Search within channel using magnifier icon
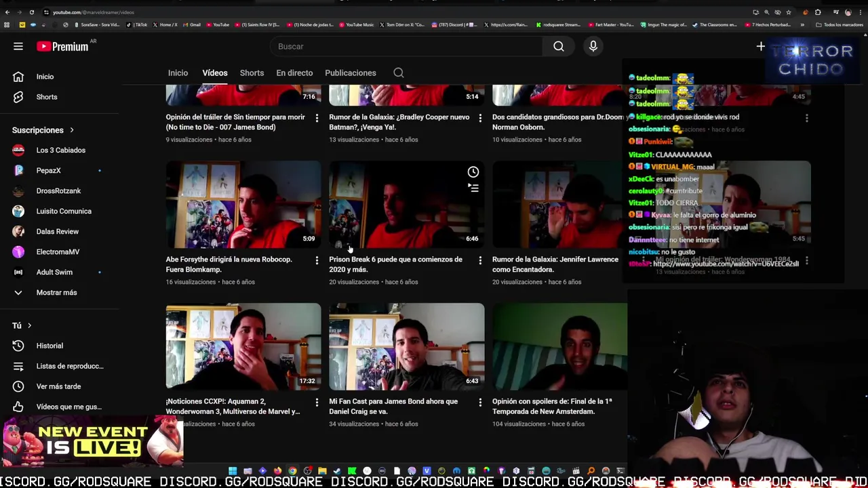The height and width of the screenshot is (488, 868). tap(399, 73)
